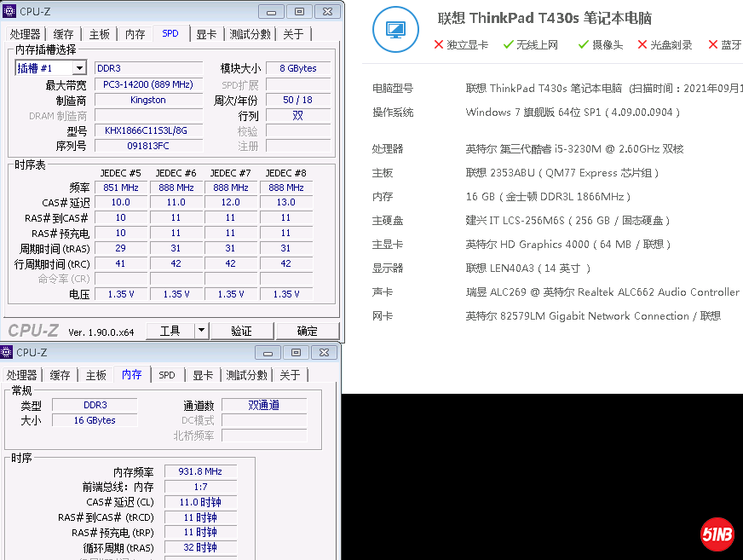
Task: Select the 測試分數 tab in lower CPU-Z window
Action: pos(246,375)
